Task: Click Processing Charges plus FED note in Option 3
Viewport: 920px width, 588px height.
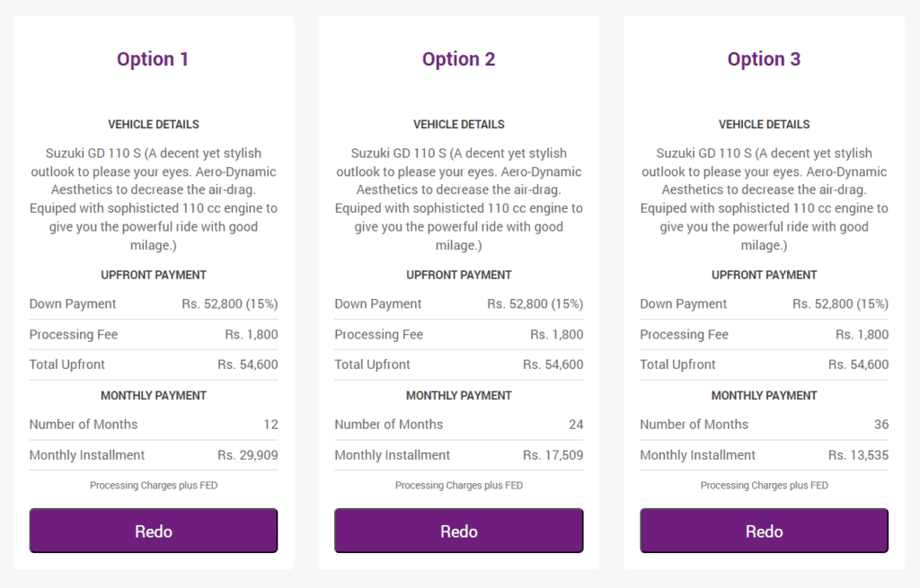Action: pyautogui.click(x=764, y=486)
